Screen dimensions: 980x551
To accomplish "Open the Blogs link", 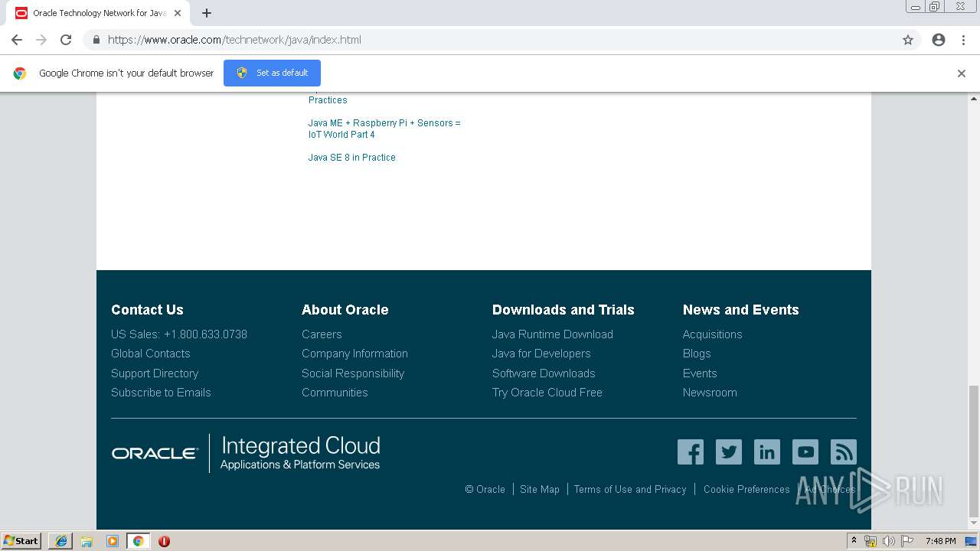I will click(697, 354).
